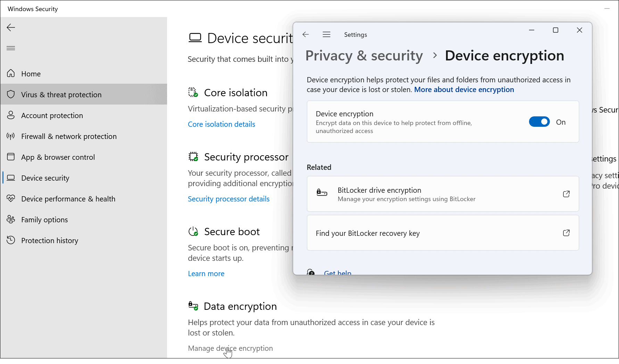
Task: Open App & browser control section
Action: (x=84, y=157)
